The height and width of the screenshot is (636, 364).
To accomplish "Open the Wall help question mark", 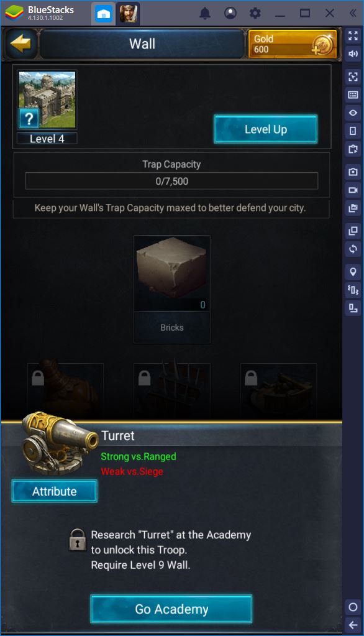I will [29, 119].
